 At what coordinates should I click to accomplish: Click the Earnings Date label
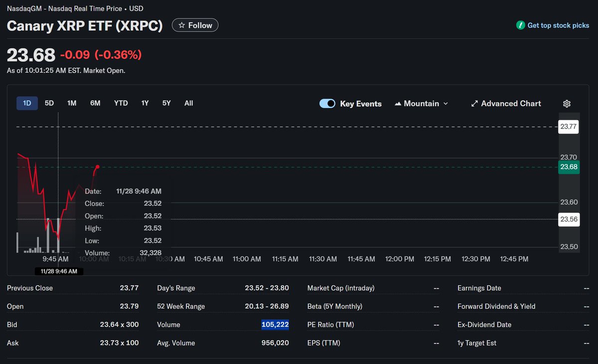[479, 288]
